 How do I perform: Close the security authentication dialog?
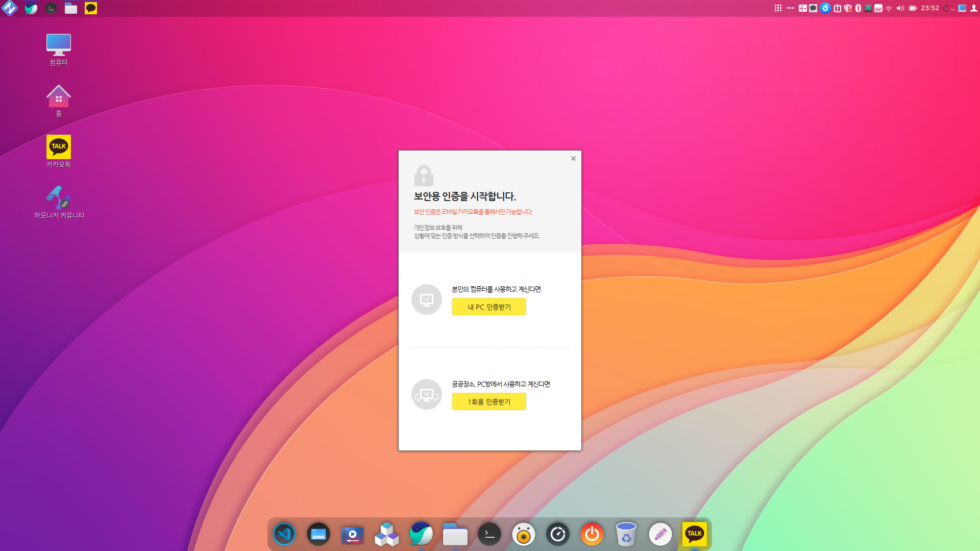pyautogui.click(x=573, y=158)
